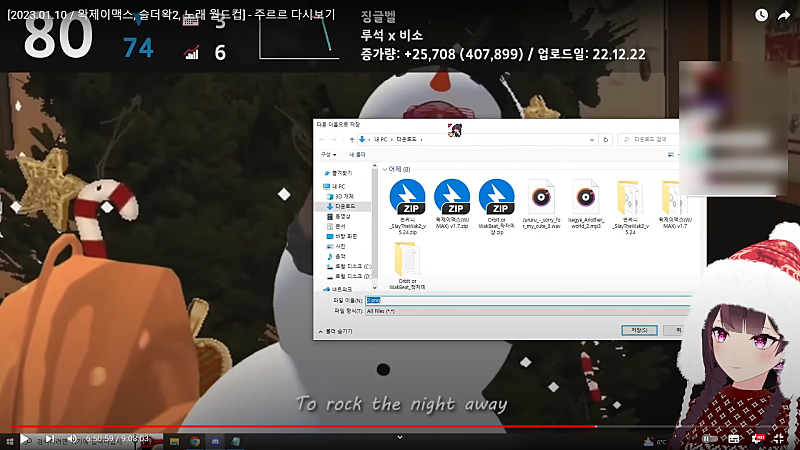800x450 pixels.
Task: Refresh the folder view in the dialog
Action: tap(606, 139)
